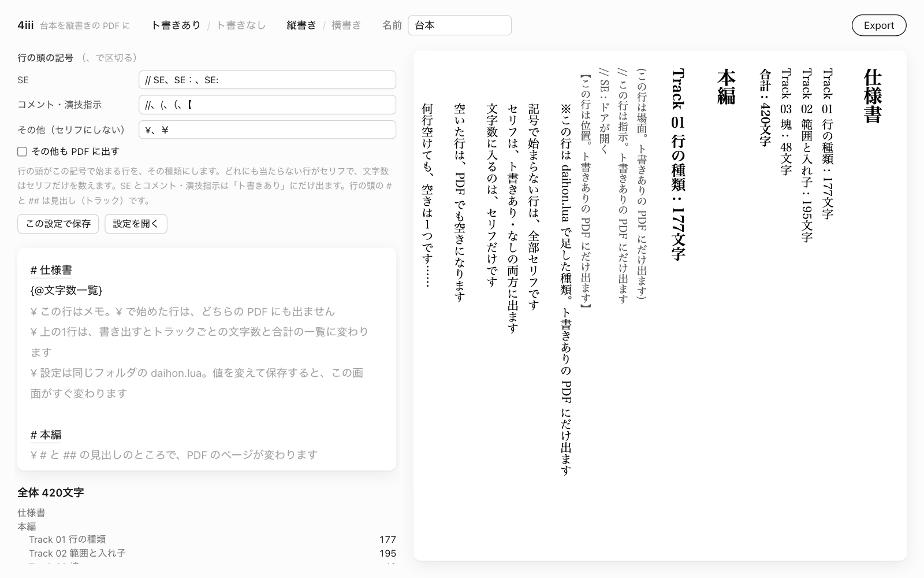
Task: Click the {@文字数一覧} line in editor
Action: [x=66, y=290]
